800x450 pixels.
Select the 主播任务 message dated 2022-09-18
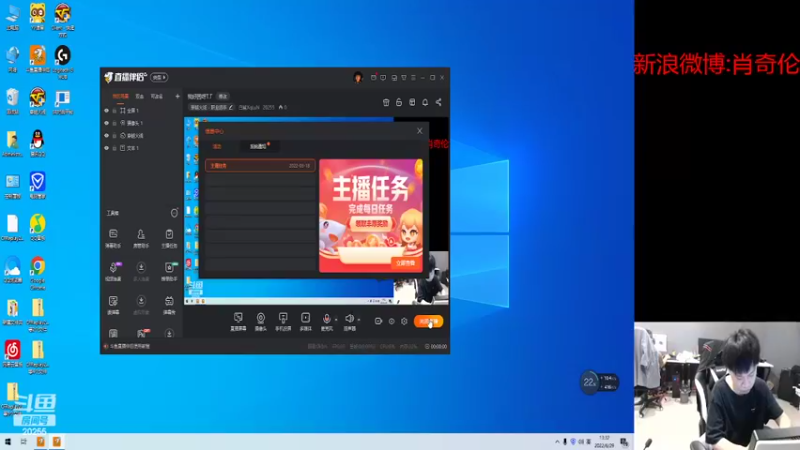(x=260, y=166)
